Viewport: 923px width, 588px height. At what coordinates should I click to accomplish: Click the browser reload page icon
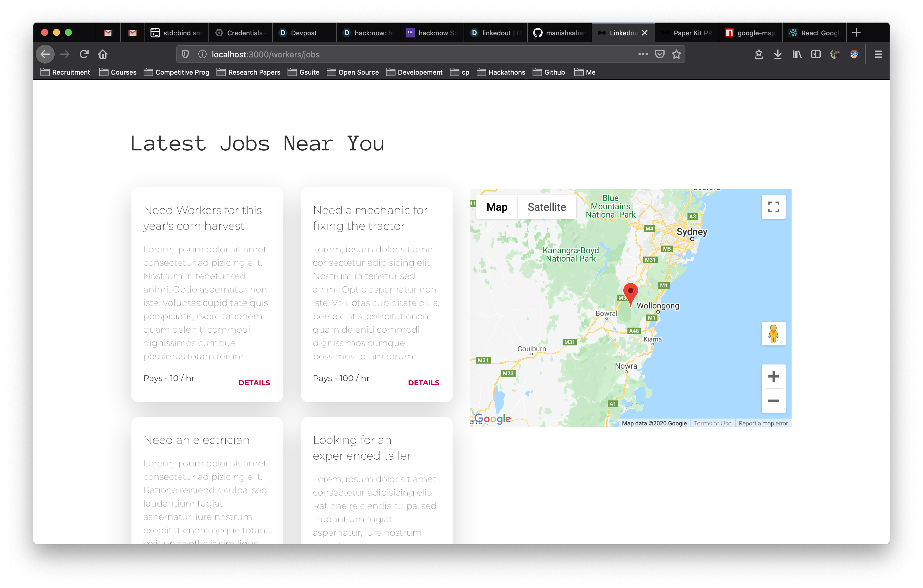point(84,54)
